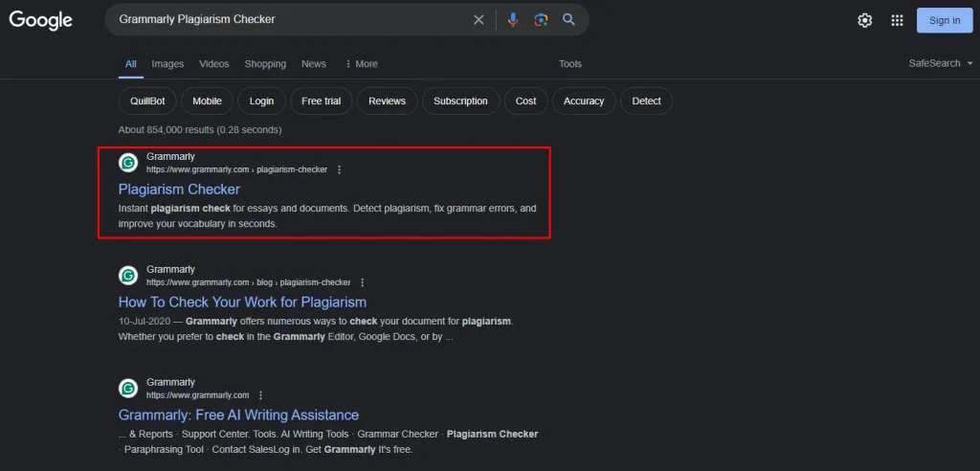
Task: Click the 10-Jul-2020 date in second result
Action: point(145,322)
